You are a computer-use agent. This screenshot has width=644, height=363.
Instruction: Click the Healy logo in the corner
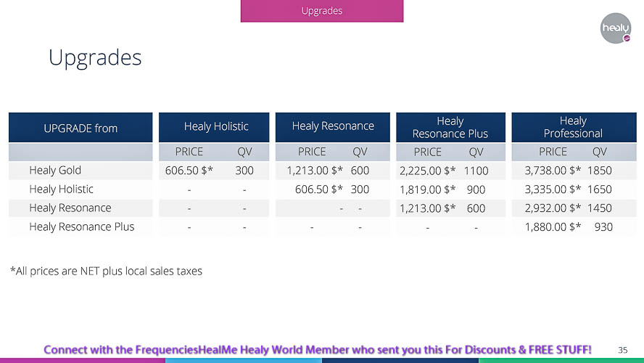tap(615, 28)
